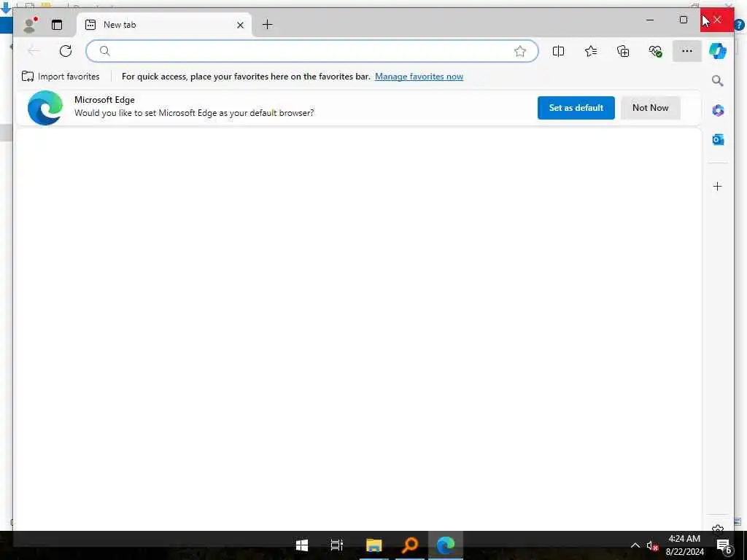Open Windows Start menu
The height and width of the screenshot is (560, 747).
pos(301,545)
